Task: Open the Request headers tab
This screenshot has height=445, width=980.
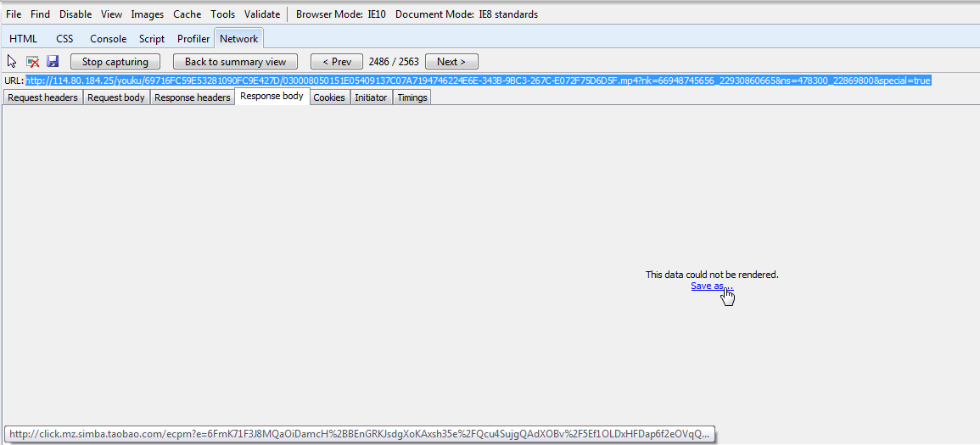Action: tap(42, 97)
